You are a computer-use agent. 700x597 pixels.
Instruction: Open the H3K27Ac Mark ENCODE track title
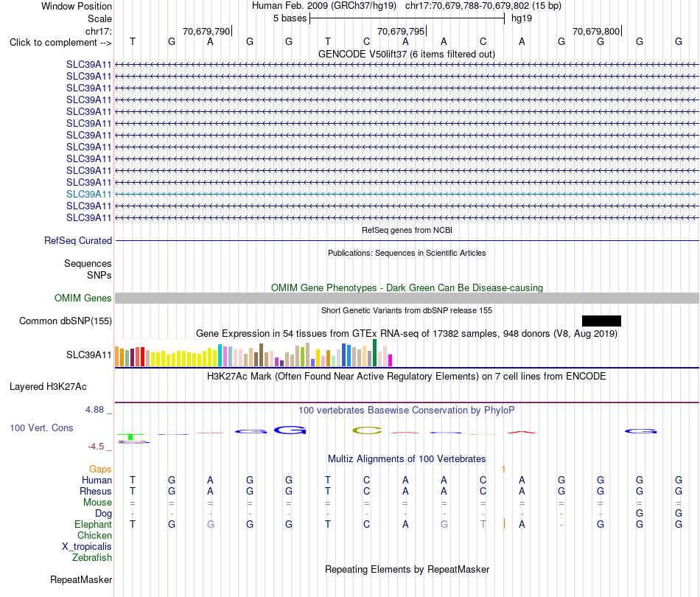click(407, 376)
